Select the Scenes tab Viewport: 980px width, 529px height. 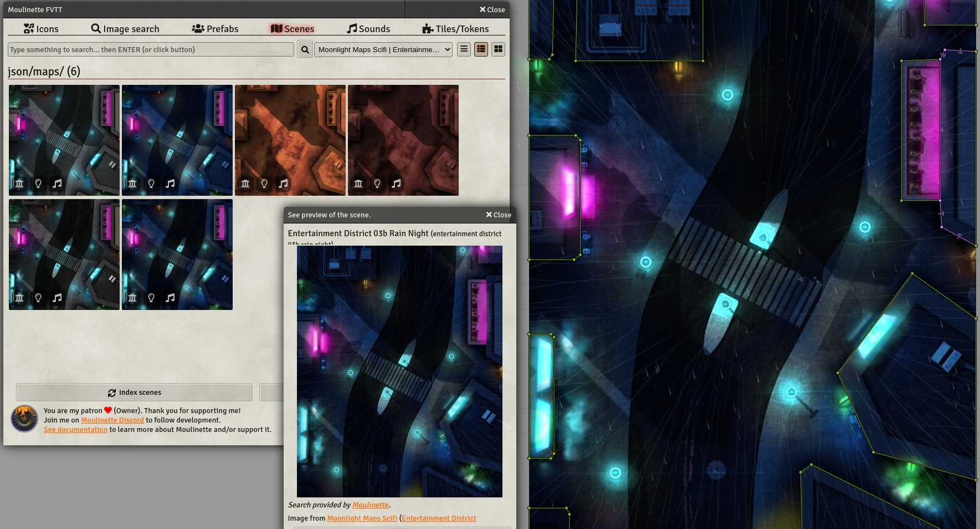click(293, 29)
